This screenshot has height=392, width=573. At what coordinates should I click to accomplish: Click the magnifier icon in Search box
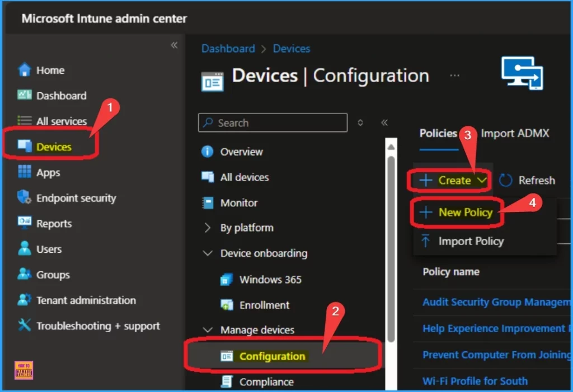click(x=208, y=122)
